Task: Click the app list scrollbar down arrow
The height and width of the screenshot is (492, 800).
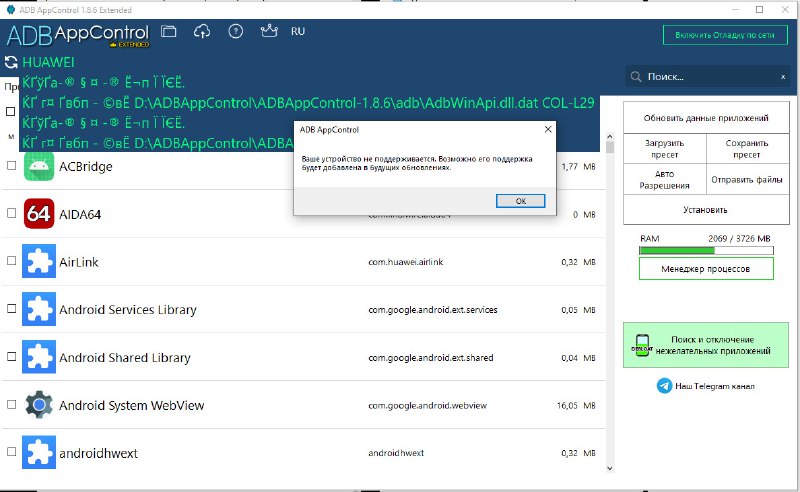Action: tap(610, 468)
